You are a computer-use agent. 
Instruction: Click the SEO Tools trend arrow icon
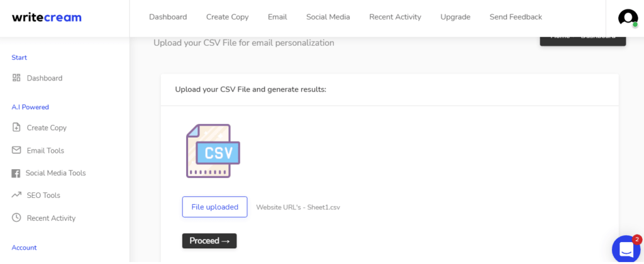(x=16, y=195)
